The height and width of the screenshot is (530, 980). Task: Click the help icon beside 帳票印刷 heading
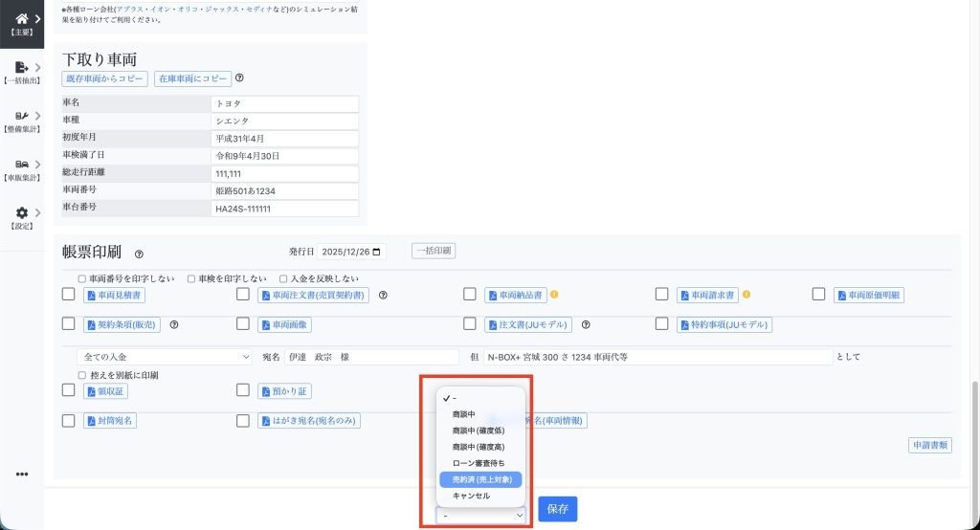point(139,254)
